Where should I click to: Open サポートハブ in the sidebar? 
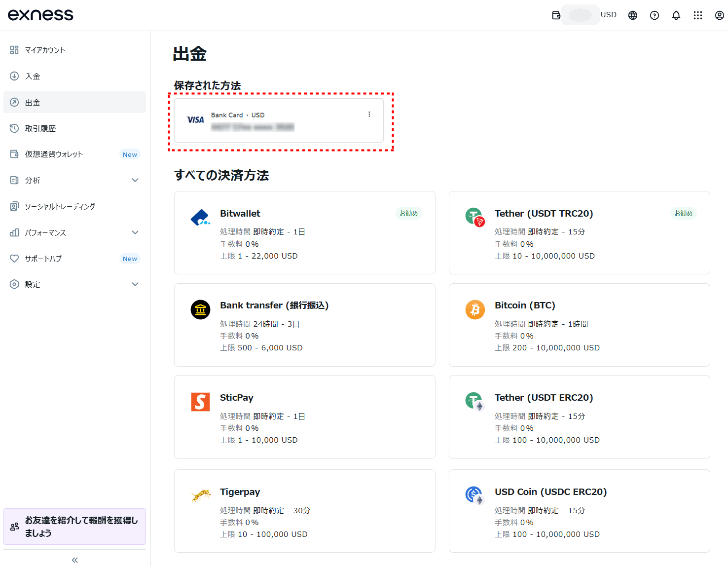74,259
